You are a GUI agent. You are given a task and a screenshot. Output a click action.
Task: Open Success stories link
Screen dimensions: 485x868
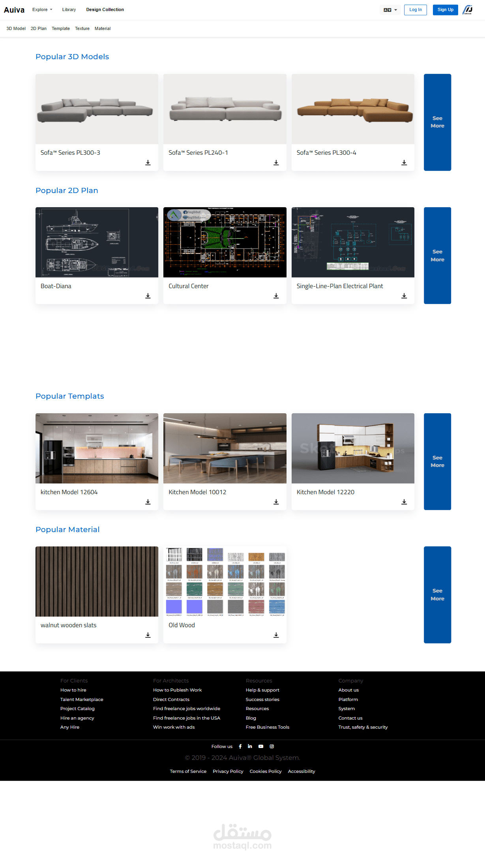[262, 699]
